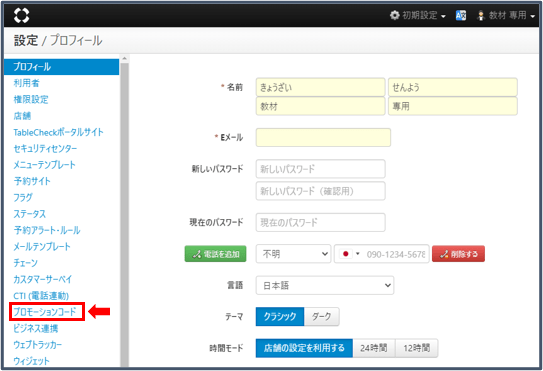Click the TableCheck logo icon
This screenshot has height=371, width=543.
[21, 16]
